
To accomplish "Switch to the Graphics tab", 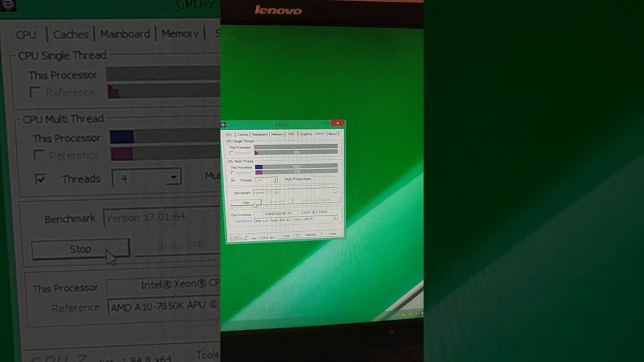I will (x=305, y=134).
